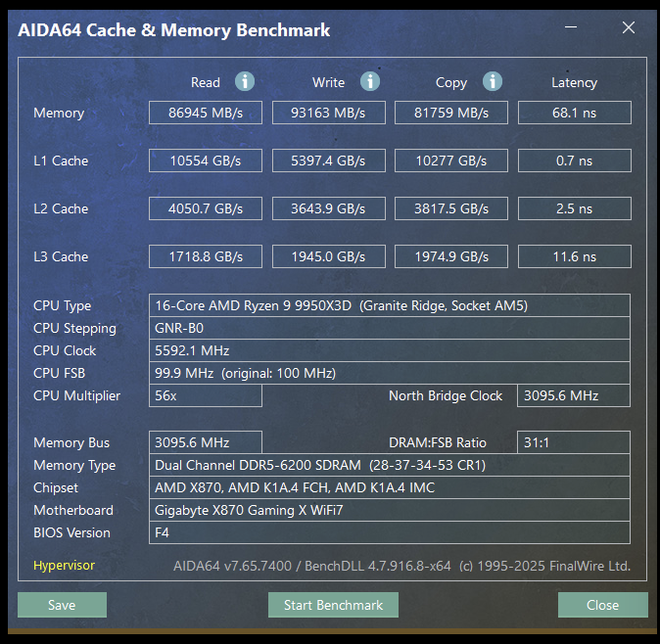660x644 pixels.
Task: Click the L2 Cache latency 2.5 ns
Action: tap(575, 208)
